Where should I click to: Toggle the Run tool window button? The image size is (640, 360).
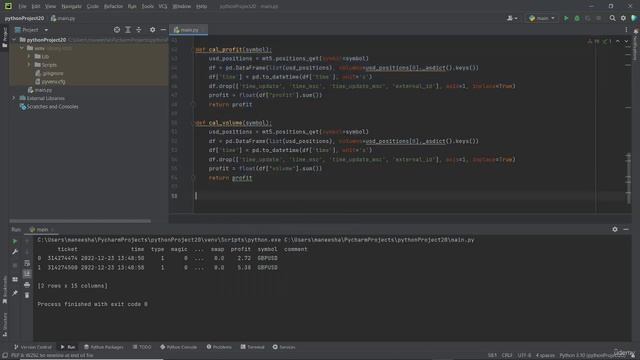click(68, 347)
